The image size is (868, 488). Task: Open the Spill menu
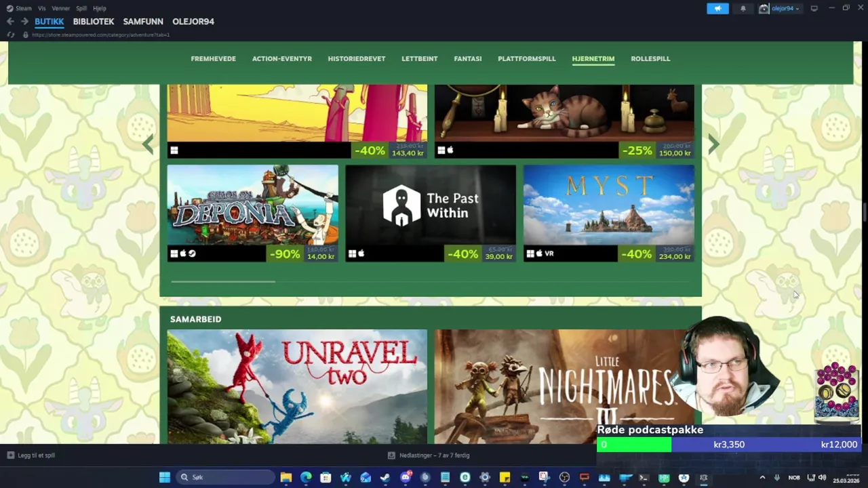[x=81, y=8]
